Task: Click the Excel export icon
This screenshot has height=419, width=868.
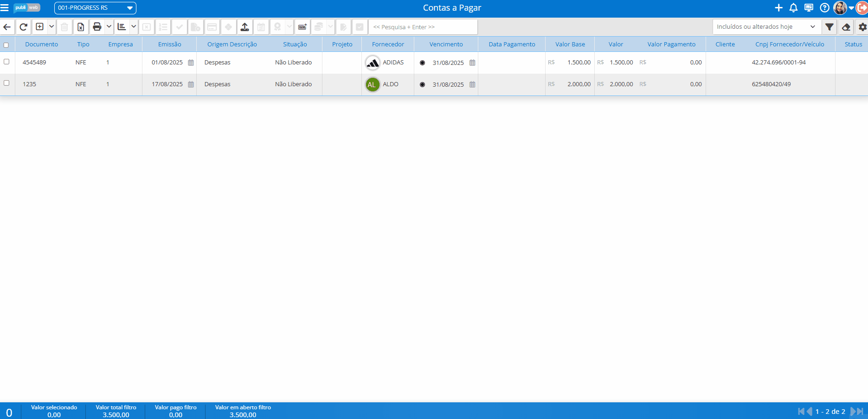Action: (x=81, y=27)
